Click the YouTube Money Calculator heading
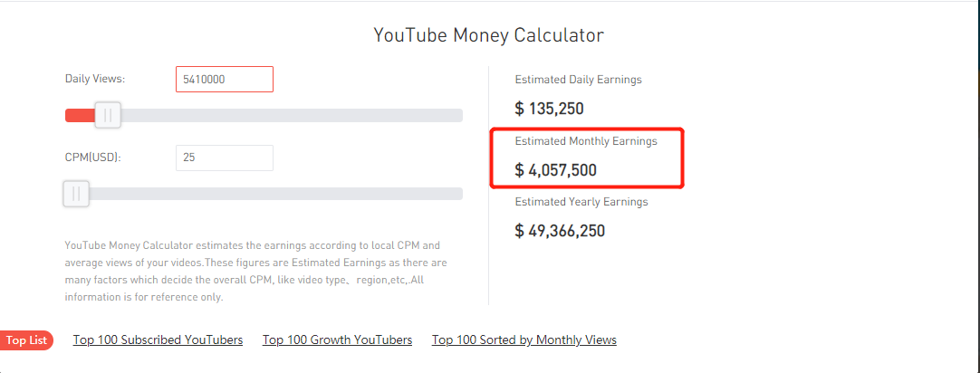Screen dimensions: 980x373 click(489, 35)
